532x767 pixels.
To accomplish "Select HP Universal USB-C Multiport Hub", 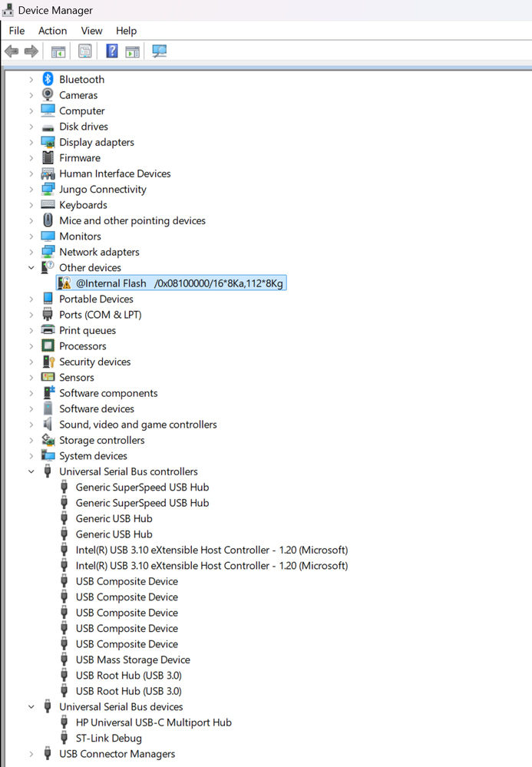I will pos(154,722).
